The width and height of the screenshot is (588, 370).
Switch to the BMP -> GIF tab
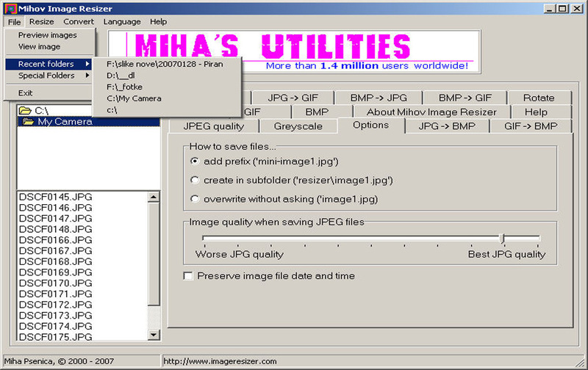pyautogui.click(x=465, y=98)
